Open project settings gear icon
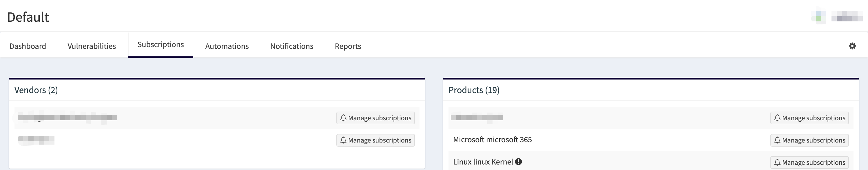Viewport: 868px width, 170px height. click(x=852, y=46)
